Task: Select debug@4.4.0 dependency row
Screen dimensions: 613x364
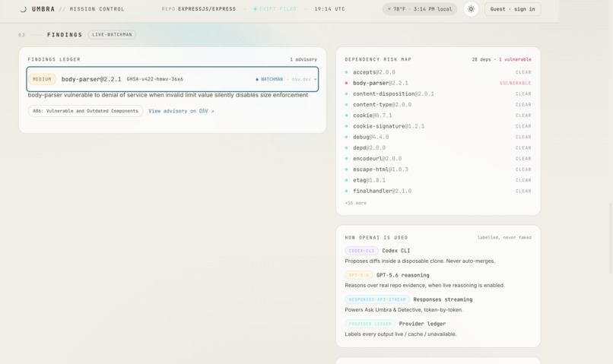Action: tap(438, 137)
